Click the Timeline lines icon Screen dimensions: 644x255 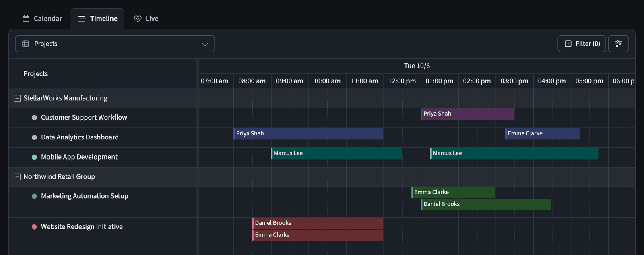[82, 19]
